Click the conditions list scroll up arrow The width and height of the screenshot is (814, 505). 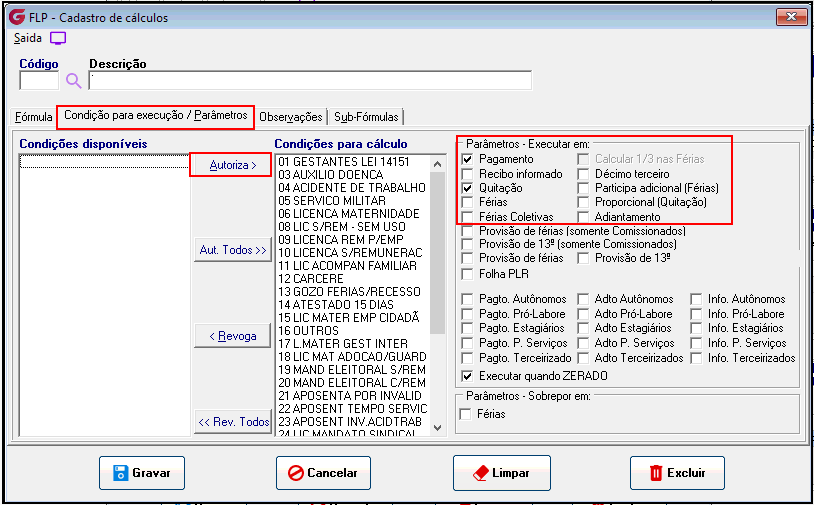[x=438, y=164]
